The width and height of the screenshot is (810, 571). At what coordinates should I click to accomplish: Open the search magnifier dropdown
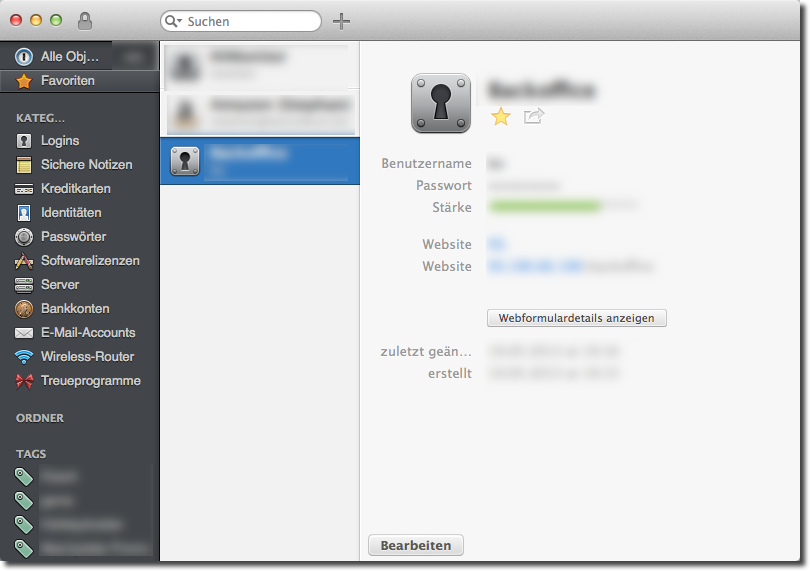point(174,21)
